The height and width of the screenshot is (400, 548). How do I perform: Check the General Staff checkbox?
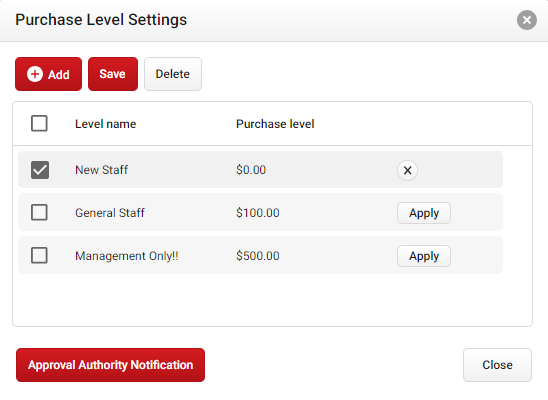pyautogui.click(x=39, y=212)
